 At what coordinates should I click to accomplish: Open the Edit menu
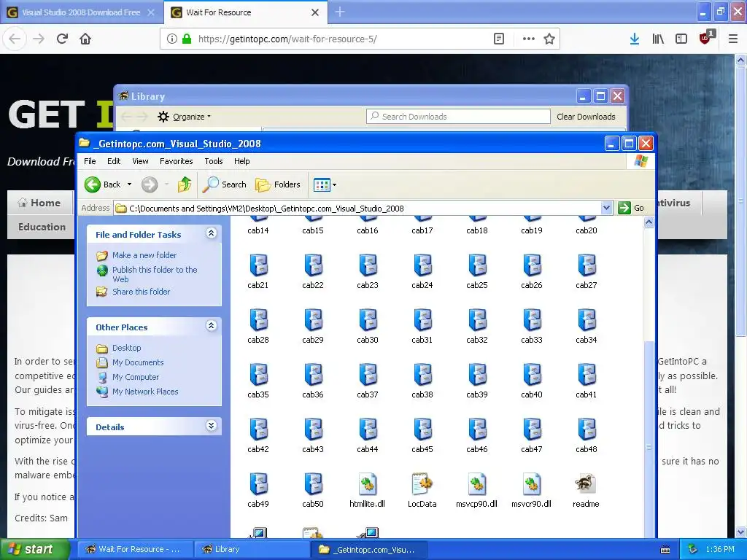click(114, 161)
